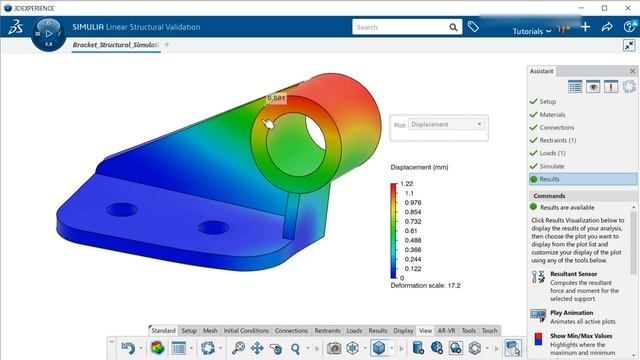Select the Bracket_Structural_Simulation tab
640x360 pixels.
coord(116,45)
